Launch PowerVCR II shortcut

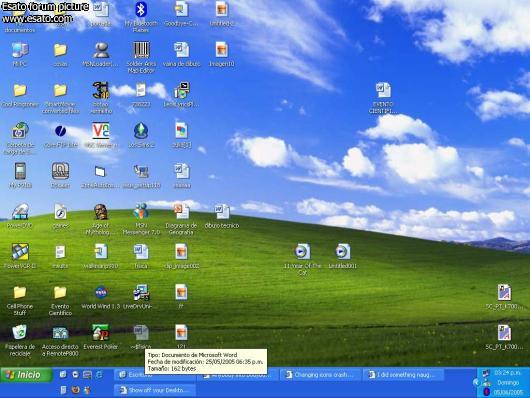(x=20, y=252)
